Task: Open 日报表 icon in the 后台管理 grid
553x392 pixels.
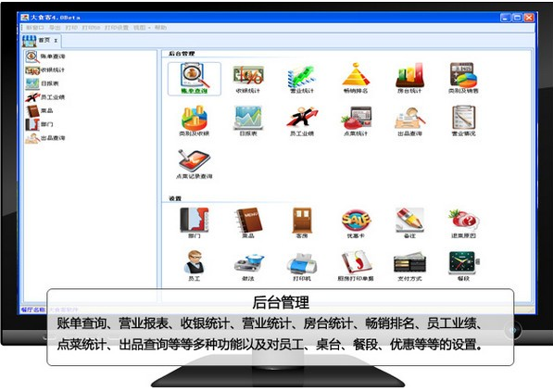Action: tap(248, 121)
